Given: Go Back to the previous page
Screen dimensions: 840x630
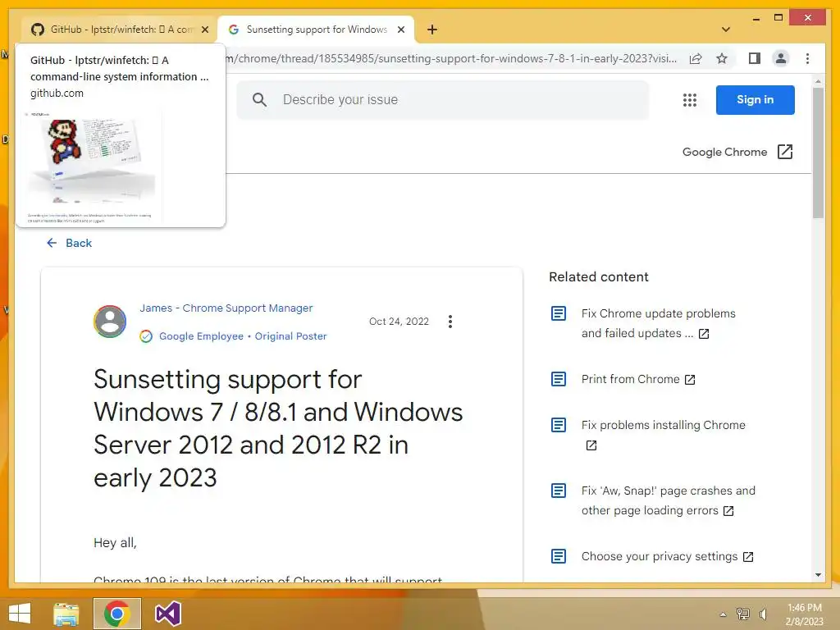Looking at the screenshot, I should (x=69, y=243).
